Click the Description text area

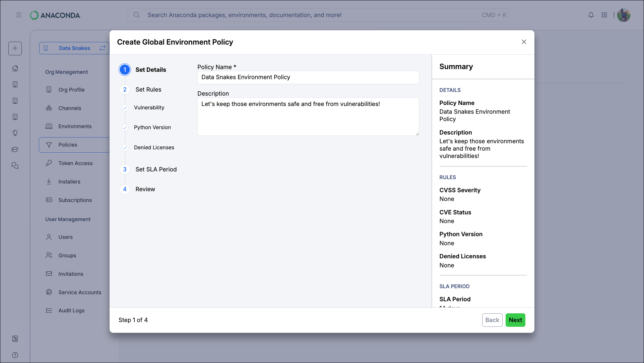[308, 117]
